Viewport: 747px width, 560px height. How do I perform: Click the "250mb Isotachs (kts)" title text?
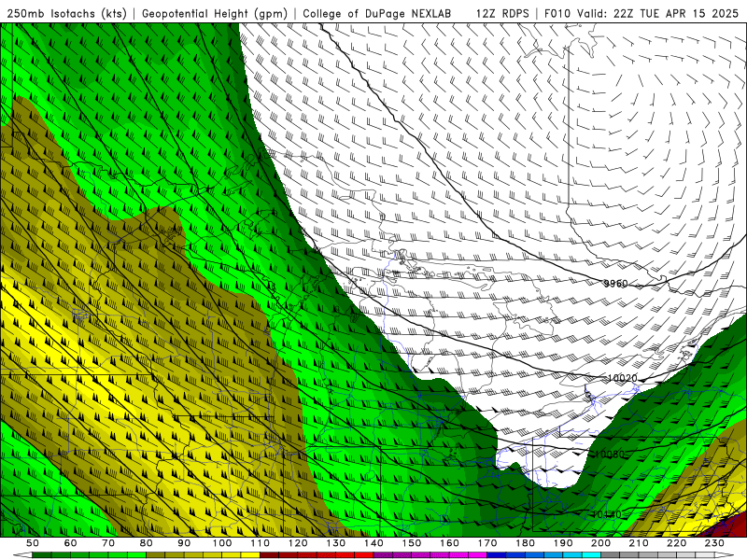click(x=66, y=14)
